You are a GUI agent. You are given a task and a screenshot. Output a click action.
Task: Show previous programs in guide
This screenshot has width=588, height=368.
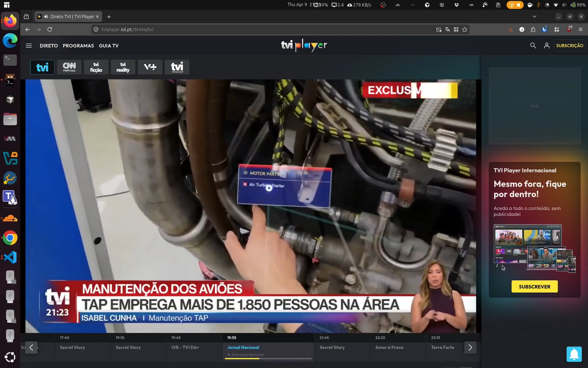(31, 347)
